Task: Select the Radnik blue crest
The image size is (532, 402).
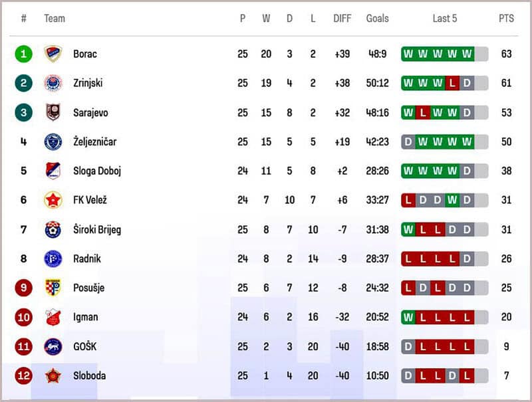Action: 53,258
